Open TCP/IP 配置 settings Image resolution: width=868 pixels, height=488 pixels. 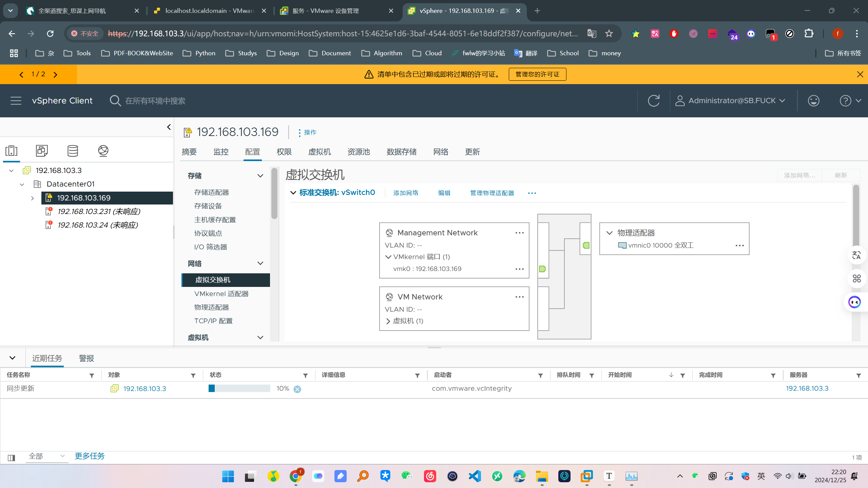(x=213, y=321)
